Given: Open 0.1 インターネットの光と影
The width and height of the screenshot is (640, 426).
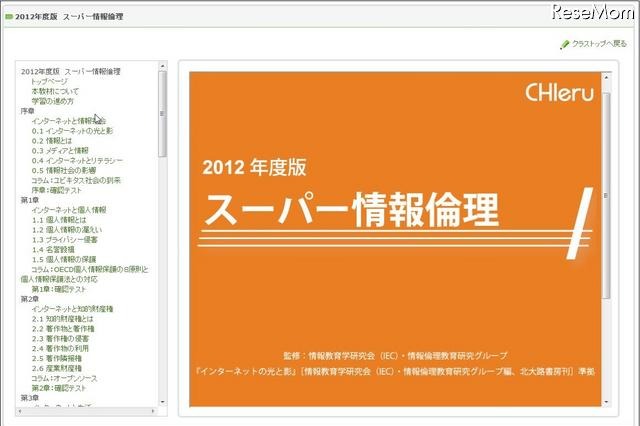Looking at the screenshot, I should (x=72, y=131).
